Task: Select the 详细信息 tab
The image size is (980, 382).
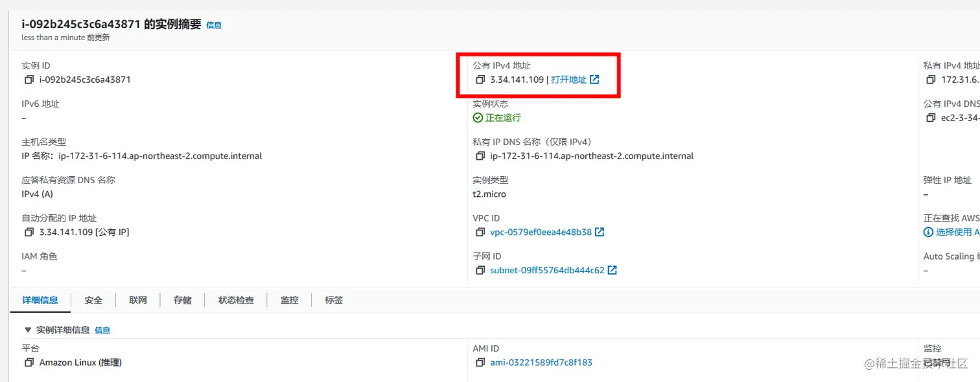Action: tap(40, 300)
